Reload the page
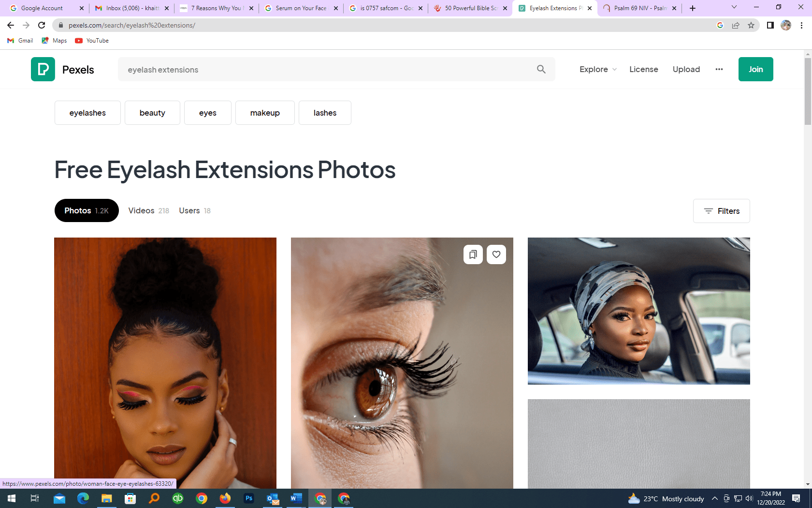 click(x=42, y=25)
